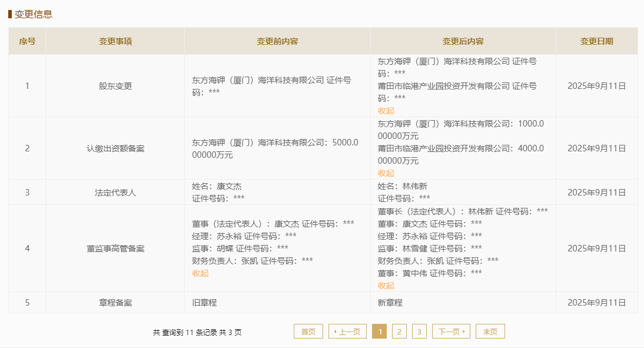Click the 上一页 previous page button
The height and width of the screenshot is (348, 644).
click(347, 332)
